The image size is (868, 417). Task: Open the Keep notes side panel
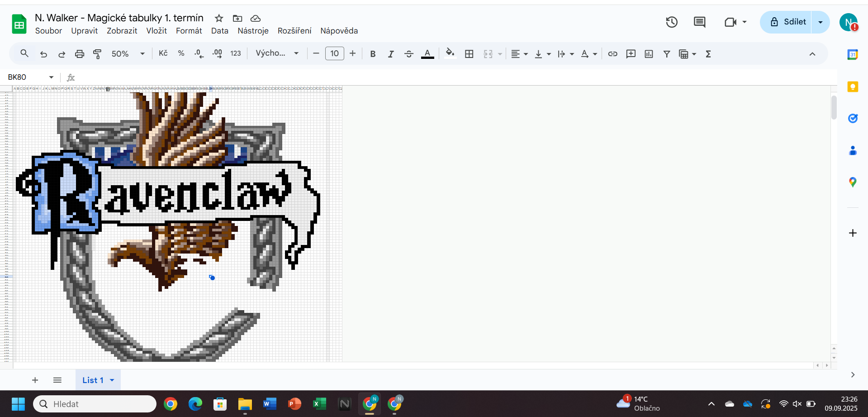(853, 86)
